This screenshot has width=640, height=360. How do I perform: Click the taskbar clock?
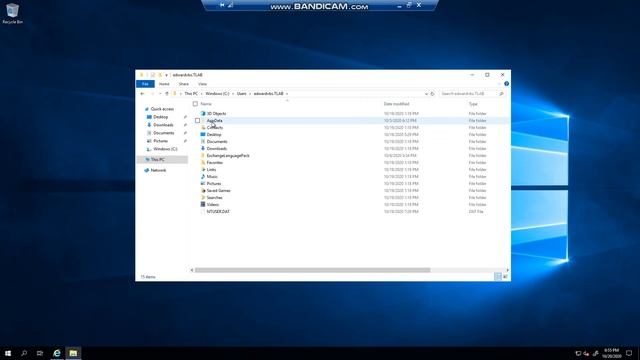(x=611, y=353)
